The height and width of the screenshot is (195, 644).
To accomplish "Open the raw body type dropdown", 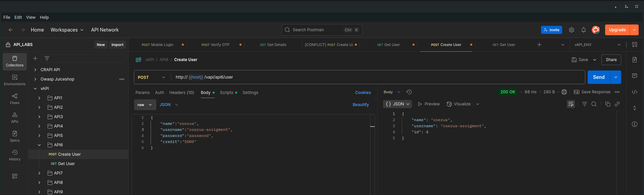I will pyautogui.click(x=145, y=105).
